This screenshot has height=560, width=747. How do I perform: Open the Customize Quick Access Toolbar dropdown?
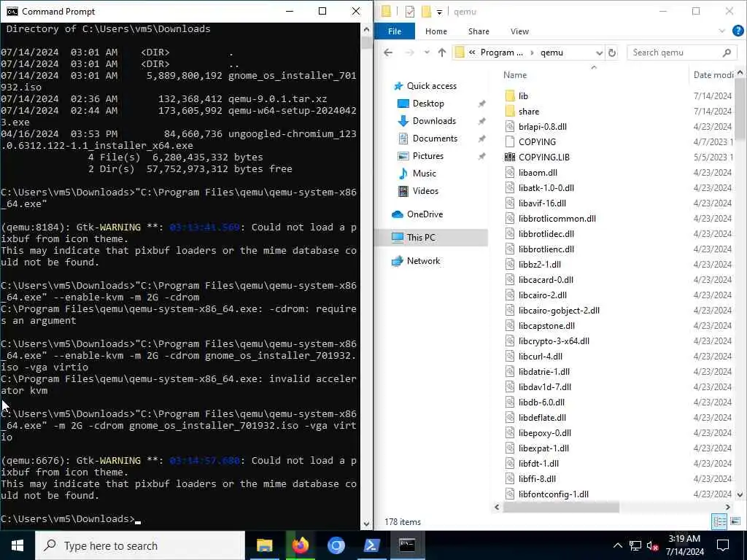pos(439,12)
